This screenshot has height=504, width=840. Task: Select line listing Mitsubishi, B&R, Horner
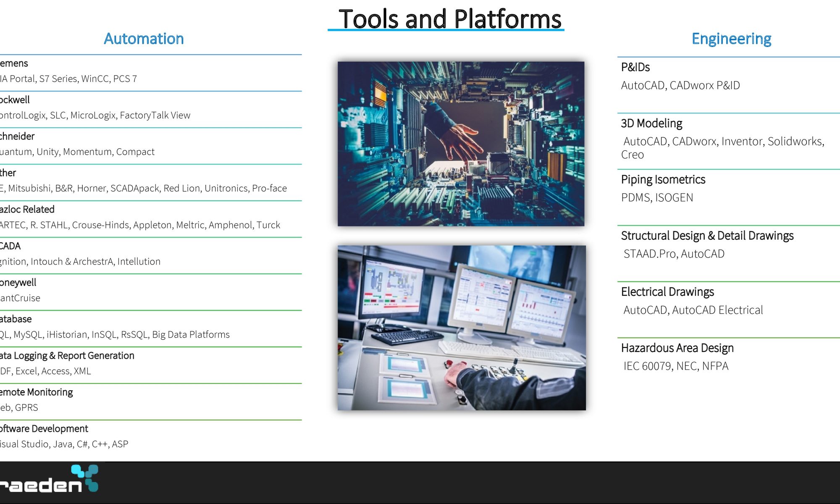coord(143,188)
